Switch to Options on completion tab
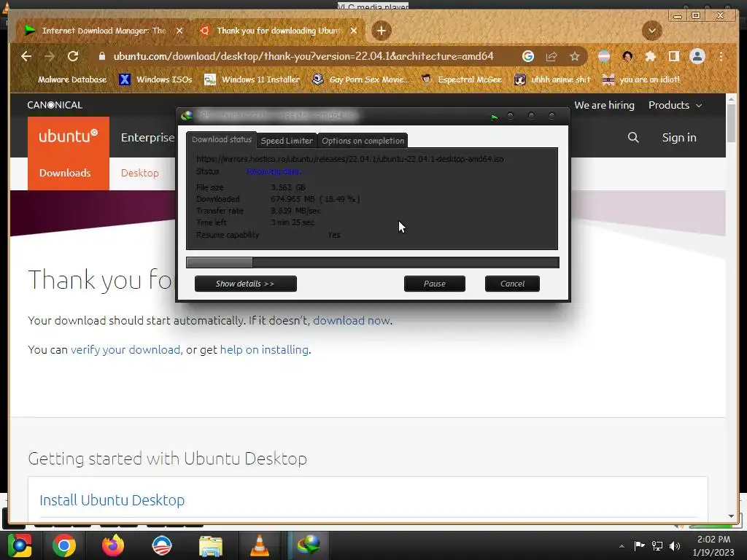 click(363, 141)
